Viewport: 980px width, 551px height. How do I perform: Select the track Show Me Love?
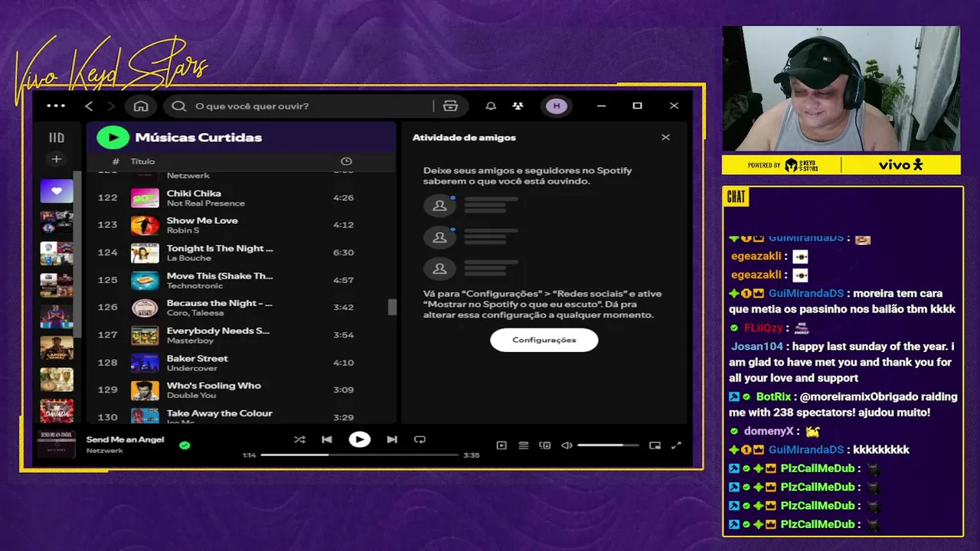coord(202,220)
